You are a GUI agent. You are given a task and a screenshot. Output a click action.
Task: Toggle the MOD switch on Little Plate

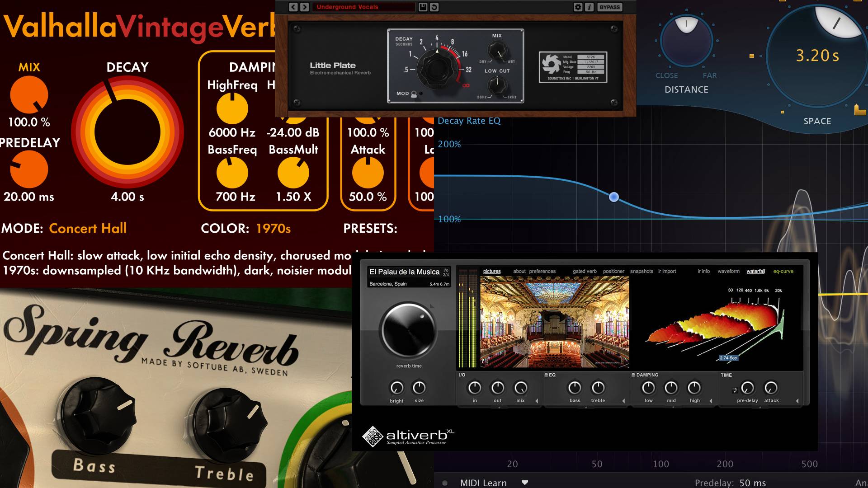pos(414,94)
